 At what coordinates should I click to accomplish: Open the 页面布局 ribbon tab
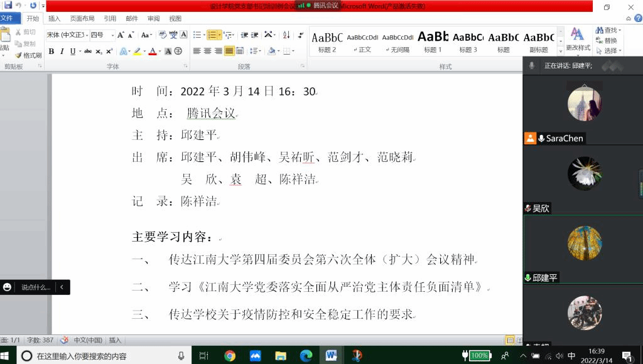[82, 18]
